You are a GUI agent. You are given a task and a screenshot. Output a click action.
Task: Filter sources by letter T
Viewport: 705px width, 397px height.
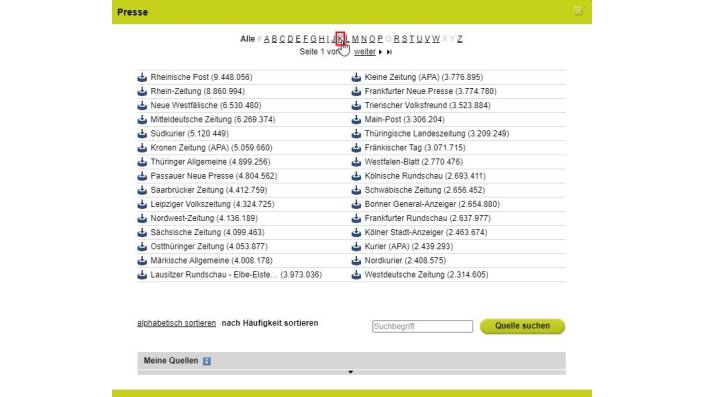pos(411,39)
